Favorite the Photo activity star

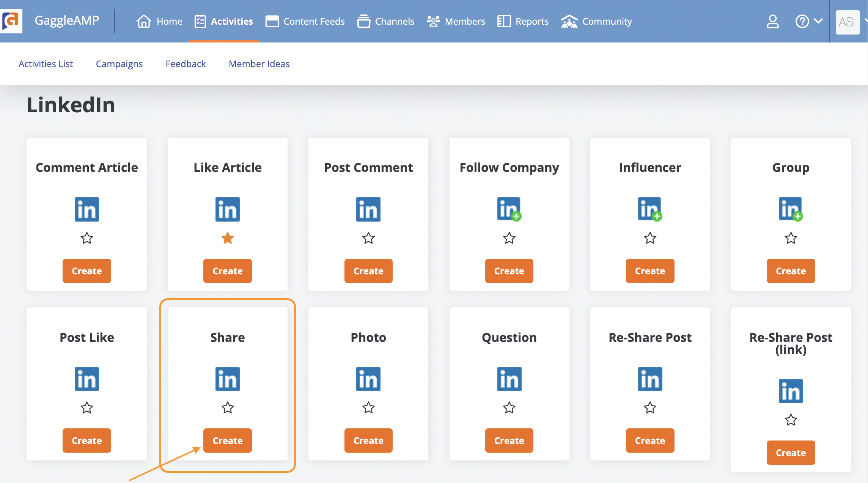(x=368, y=408)
